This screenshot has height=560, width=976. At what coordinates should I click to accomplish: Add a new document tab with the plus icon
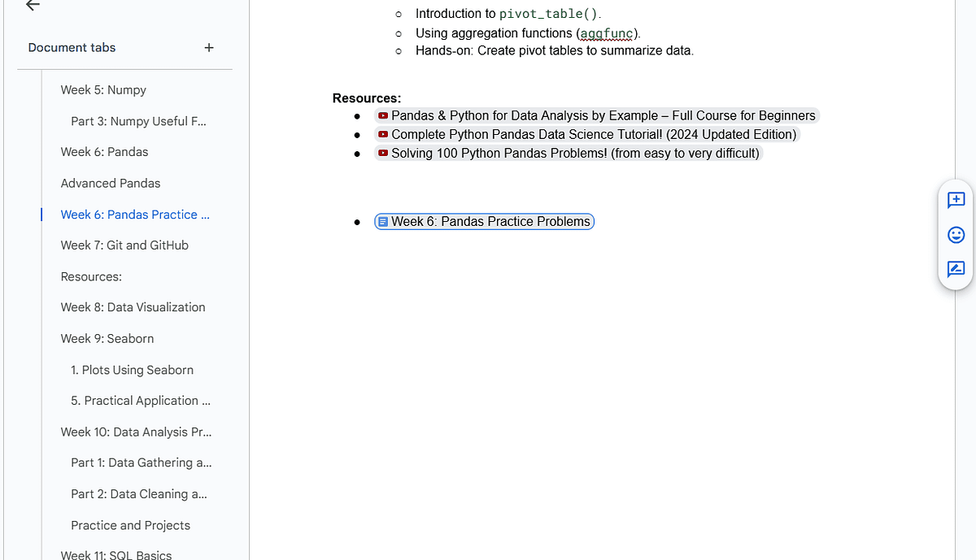(209, 48)
